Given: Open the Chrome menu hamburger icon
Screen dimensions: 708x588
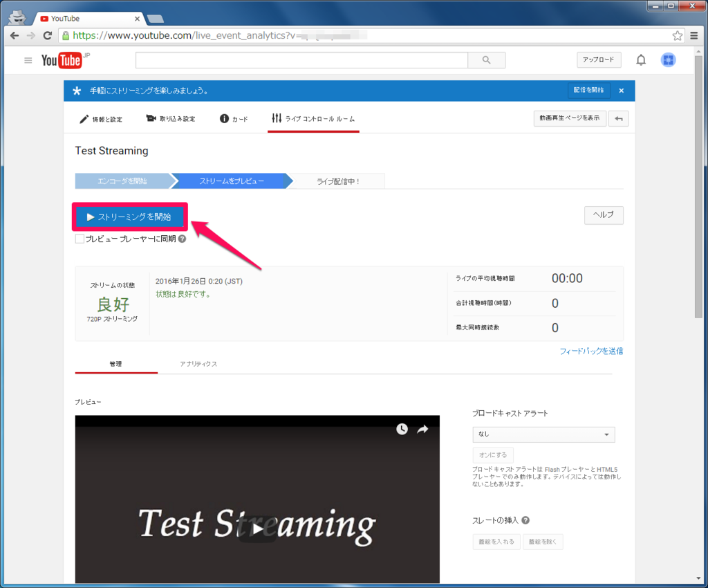Looking at the screenshot, I should click(x=694, y=36).
